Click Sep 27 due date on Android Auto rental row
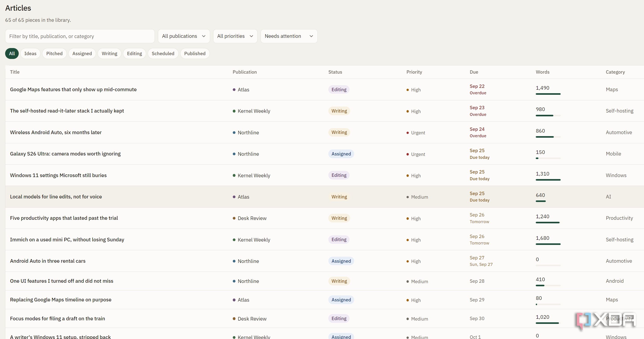This screenshot has height=339, width=644. [481, 261]
